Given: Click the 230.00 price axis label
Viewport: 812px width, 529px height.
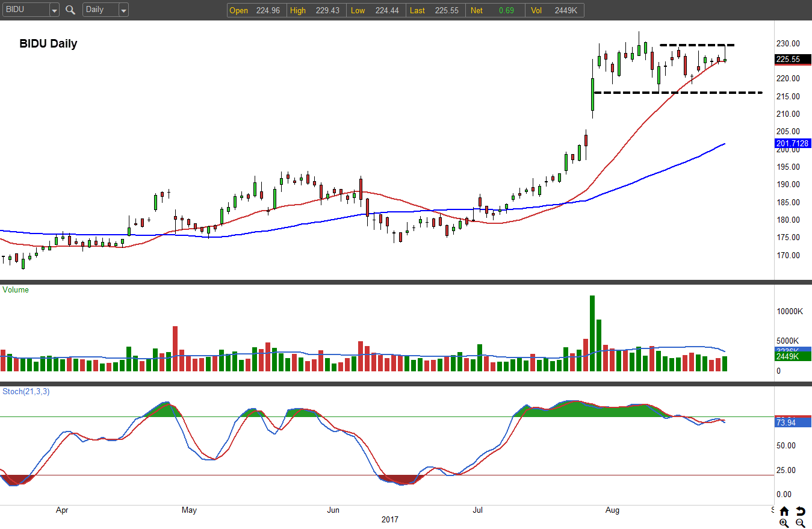Looking at the screenshot, I should tap(787, 43).
